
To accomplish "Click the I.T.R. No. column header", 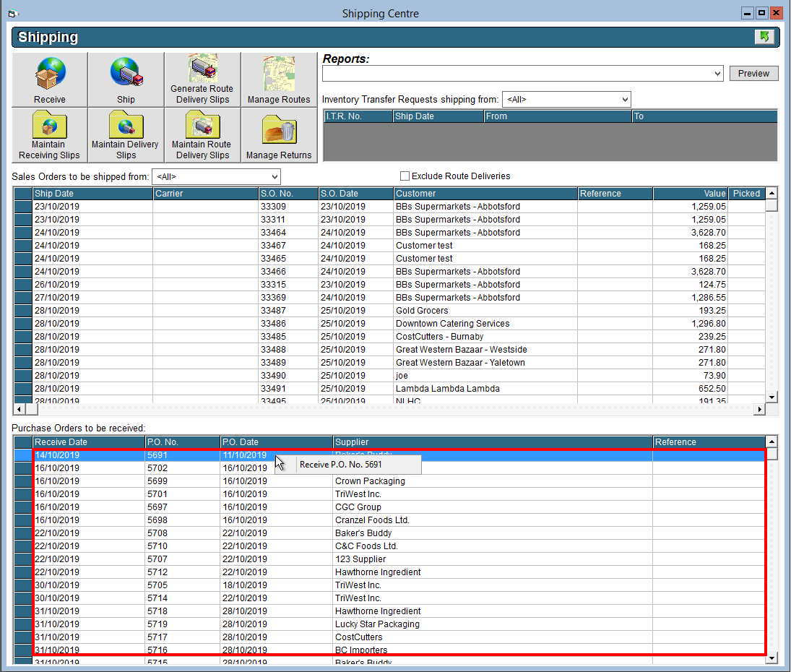I will click(358, 116).
